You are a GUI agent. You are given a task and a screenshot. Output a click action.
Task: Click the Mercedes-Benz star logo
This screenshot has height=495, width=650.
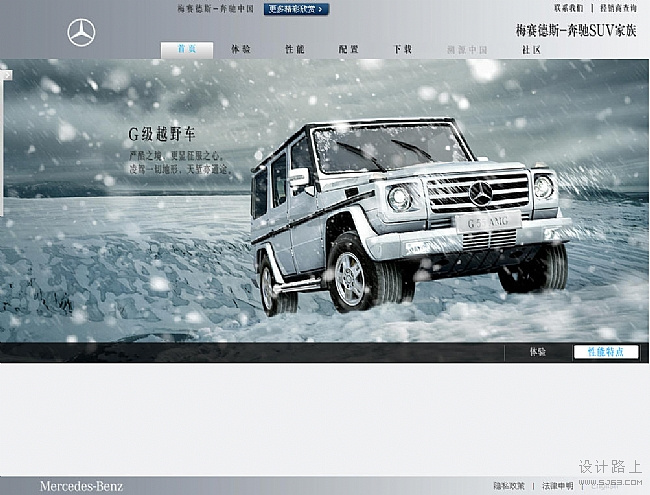[81, 32]
